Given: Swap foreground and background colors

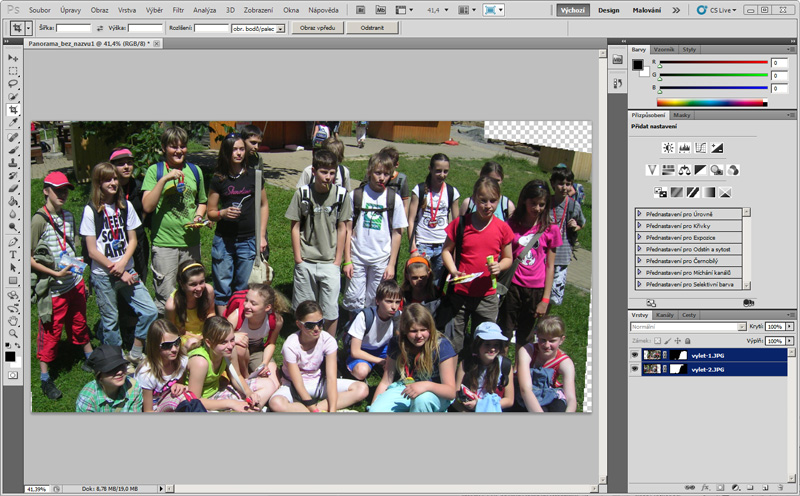Looking at the screenshot, I should tap(17, 346).
